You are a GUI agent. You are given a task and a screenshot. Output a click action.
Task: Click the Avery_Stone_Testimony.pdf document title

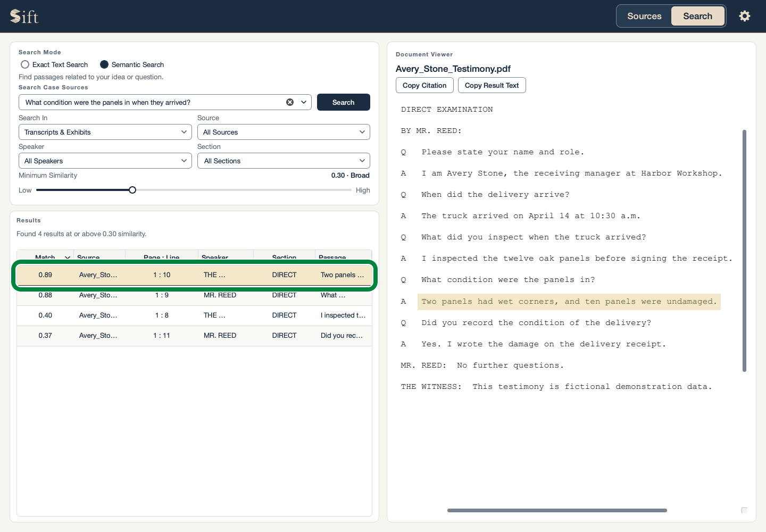coord(453,69)
